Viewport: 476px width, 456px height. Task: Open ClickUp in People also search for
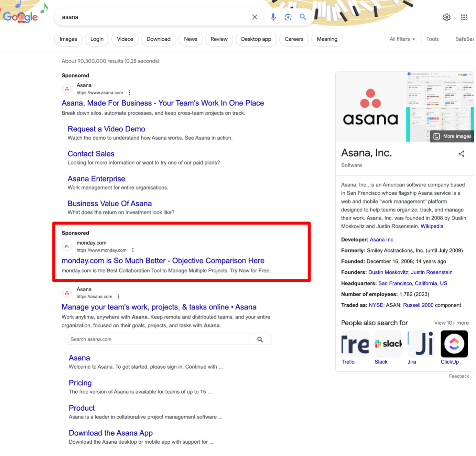(454, 347)
